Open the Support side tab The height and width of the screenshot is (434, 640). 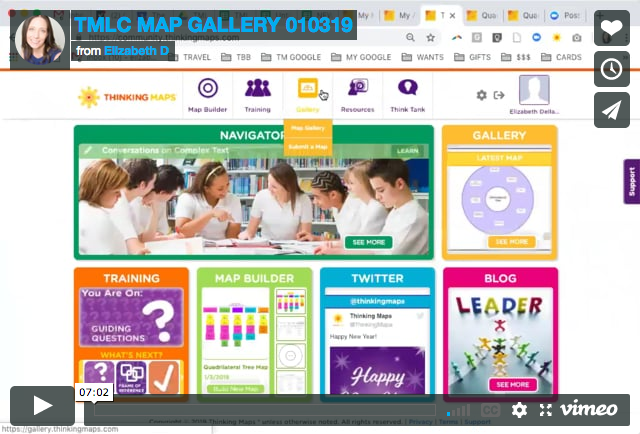[632, 182]
